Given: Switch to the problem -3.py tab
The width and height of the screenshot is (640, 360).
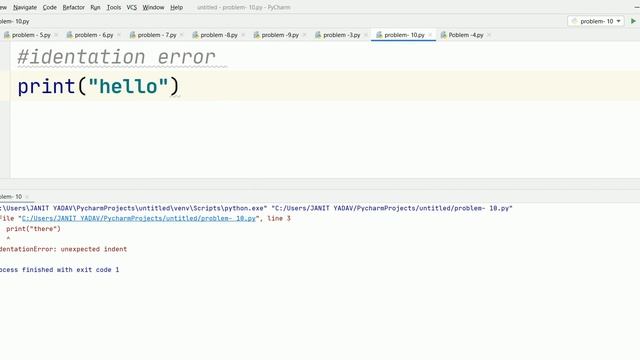Looking at the screenshot, I should click(x=342, y=35).
